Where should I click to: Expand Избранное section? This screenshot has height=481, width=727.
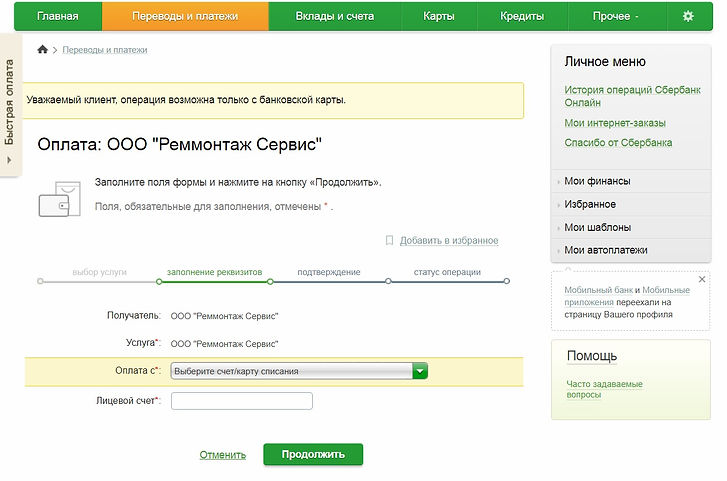coord(590,205)
